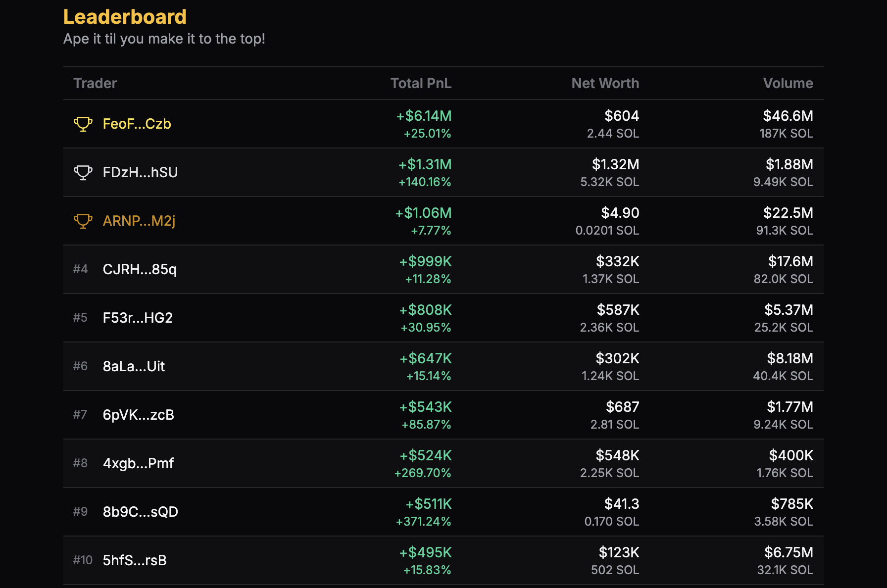Screen dimensions: 887x588
Task: Click the Net Worth column header
Action: pos(605,83)
